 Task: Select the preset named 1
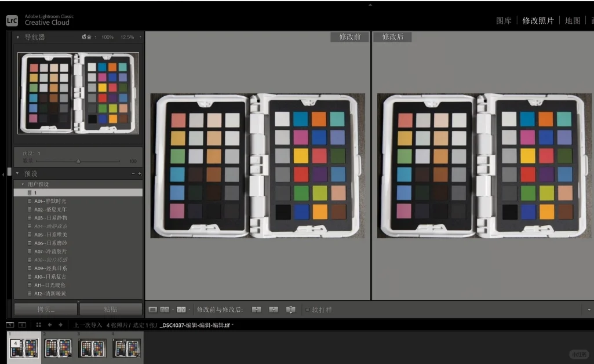78,193
